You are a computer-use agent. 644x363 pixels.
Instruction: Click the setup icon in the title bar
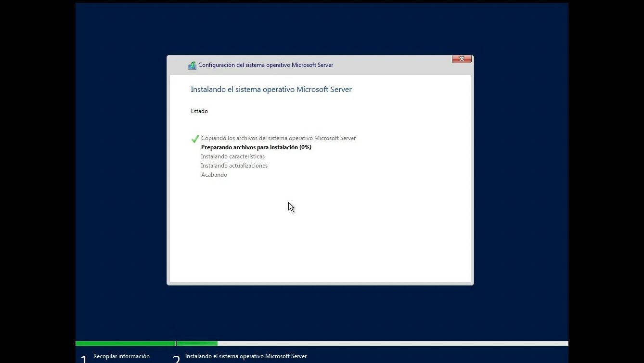click(192, 65)
